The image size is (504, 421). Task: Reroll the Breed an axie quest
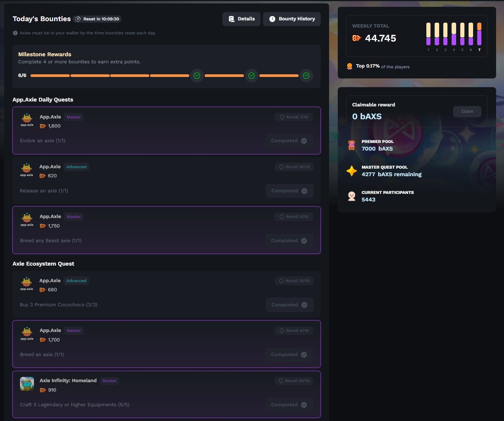coord(294,330)
